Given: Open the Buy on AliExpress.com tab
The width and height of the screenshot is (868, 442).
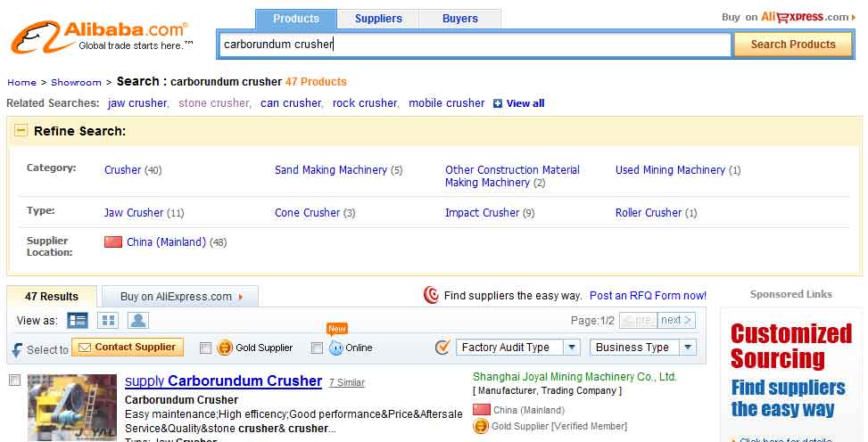Looking at the screenshot, I should point(180,297).
